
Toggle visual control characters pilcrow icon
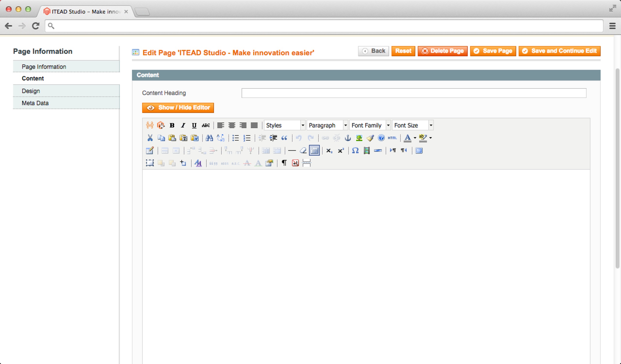(x=284, y=163)
